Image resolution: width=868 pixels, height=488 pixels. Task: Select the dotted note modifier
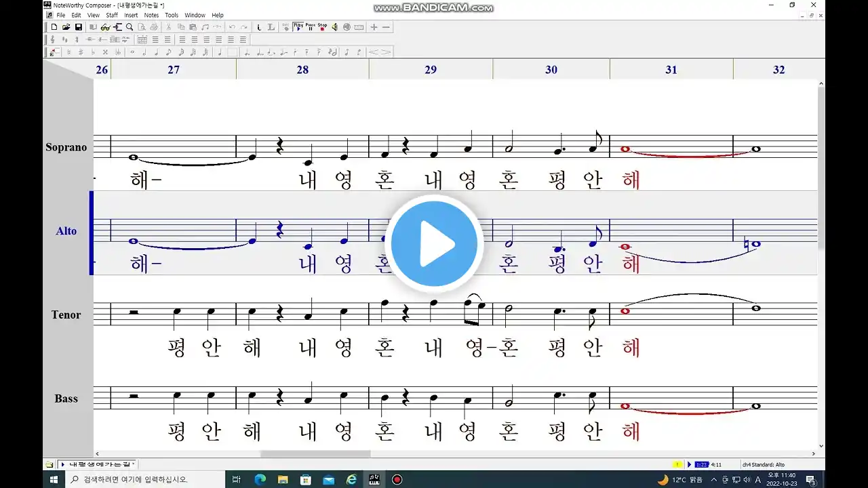pyautogui.click(x=246, y=52)
